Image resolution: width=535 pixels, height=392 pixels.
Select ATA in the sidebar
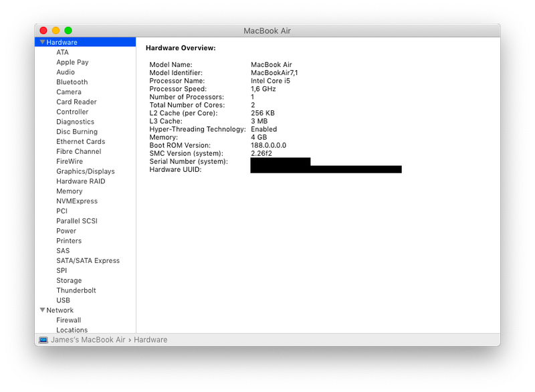(62, 52)
